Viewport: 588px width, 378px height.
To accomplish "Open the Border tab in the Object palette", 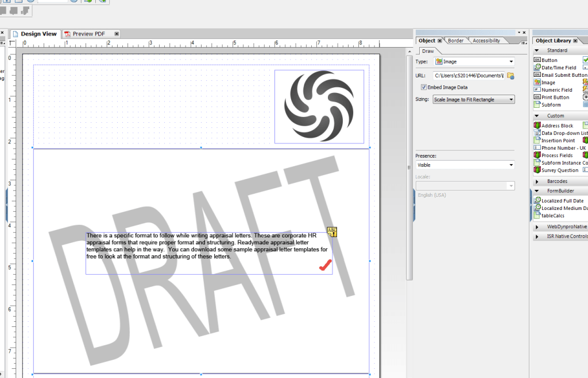I will coord(455,40).
